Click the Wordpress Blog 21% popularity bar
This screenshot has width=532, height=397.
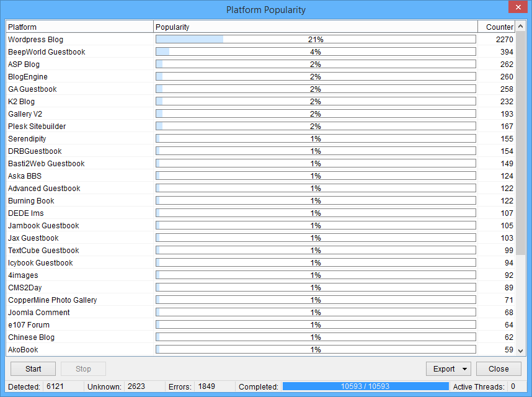(315, 40)
